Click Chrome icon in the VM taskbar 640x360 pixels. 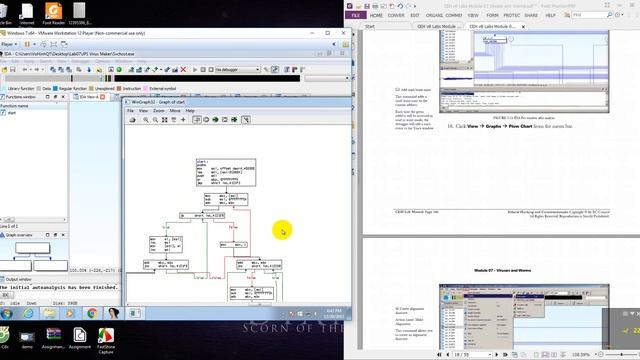(92, 313)
